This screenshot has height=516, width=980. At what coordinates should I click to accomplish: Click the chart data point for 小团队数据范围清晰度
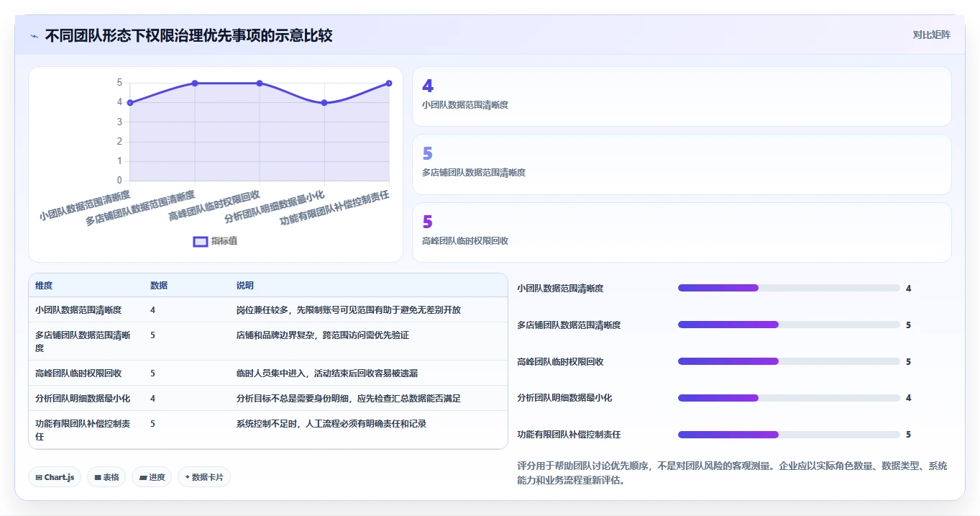[130, 103]
